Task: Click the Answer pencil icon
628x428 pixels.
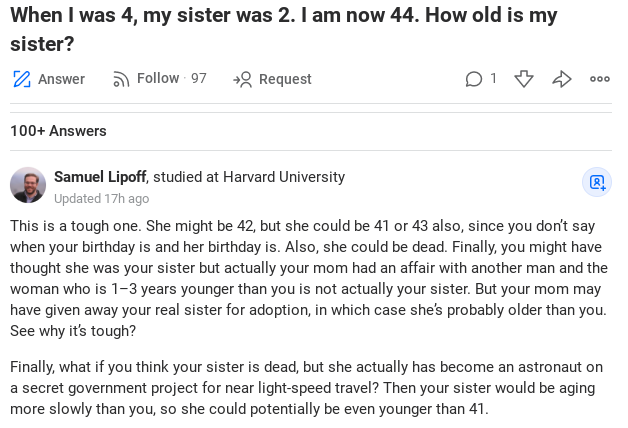Action: [22, 79]
